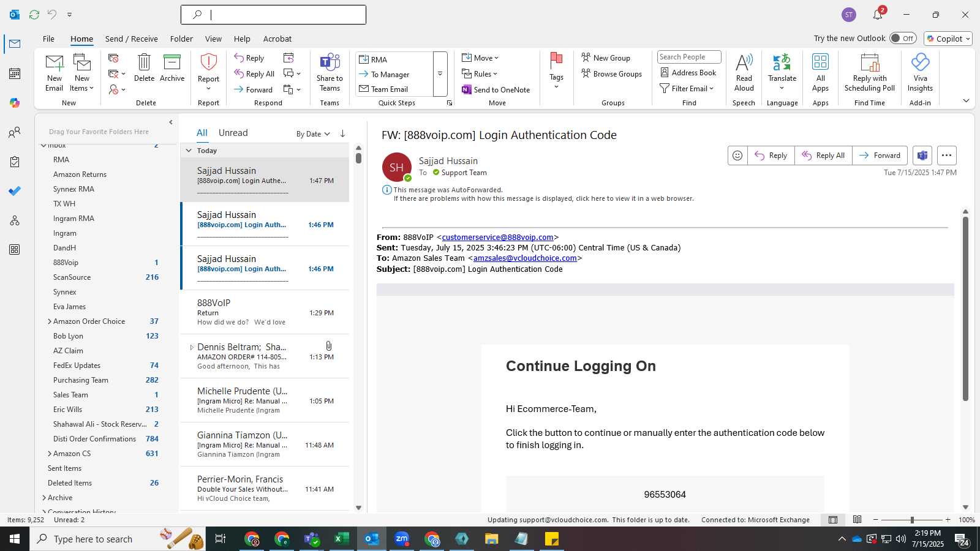The width and height of the screenshot is (980, 551).
Task: Collapse the folder pane arrow
Action: [x=171, y=122]
